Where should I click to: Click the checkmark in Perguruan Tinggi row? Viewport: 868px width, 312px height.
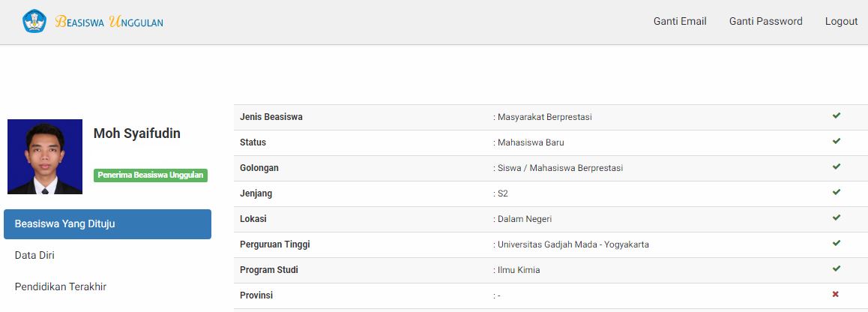click(837, 243)
